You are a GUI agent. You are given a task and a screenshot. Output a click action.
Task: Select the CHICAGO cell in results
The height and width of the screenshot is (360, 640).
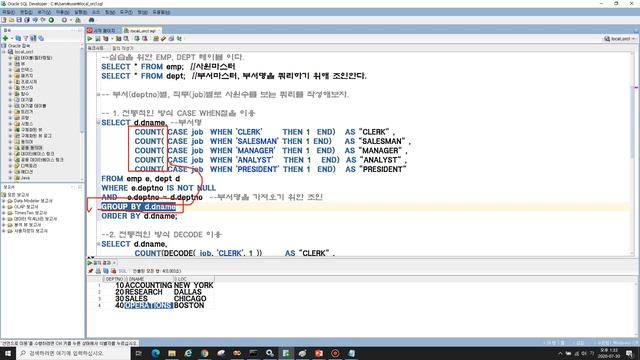(193, 299)
